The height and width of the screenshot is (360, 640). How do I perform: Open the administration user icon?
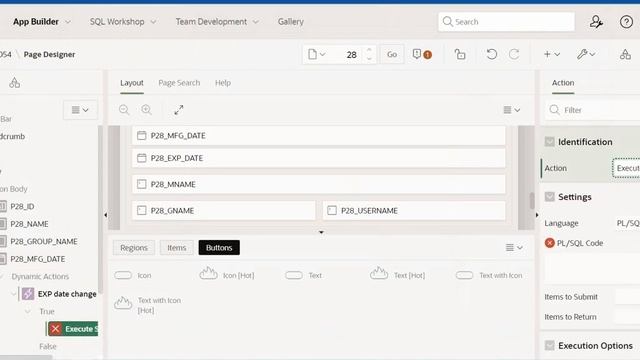point(596,22)
